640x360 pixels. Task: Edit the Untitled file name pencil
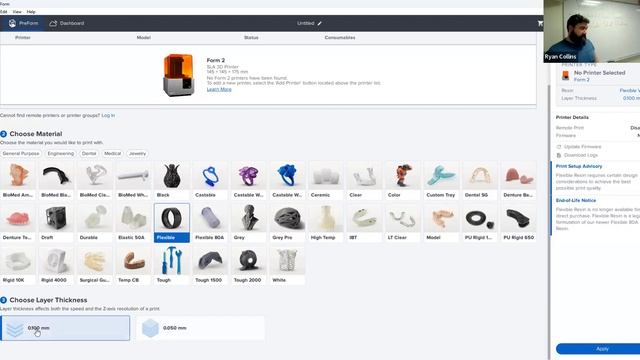[320, 23]
